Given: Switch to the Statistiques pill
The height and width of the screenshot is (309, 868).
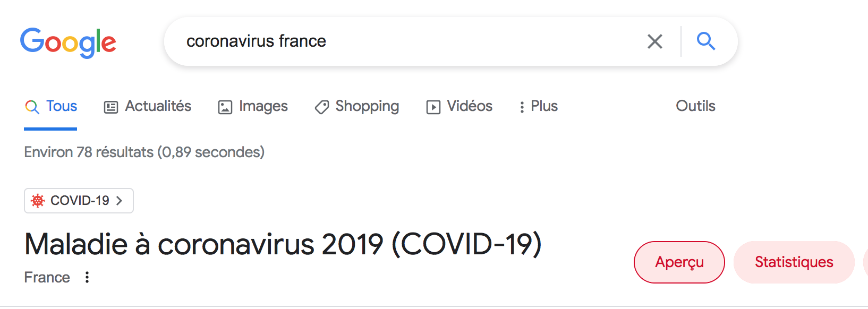Looking at the screenshot, I should [x=794, y=262].
